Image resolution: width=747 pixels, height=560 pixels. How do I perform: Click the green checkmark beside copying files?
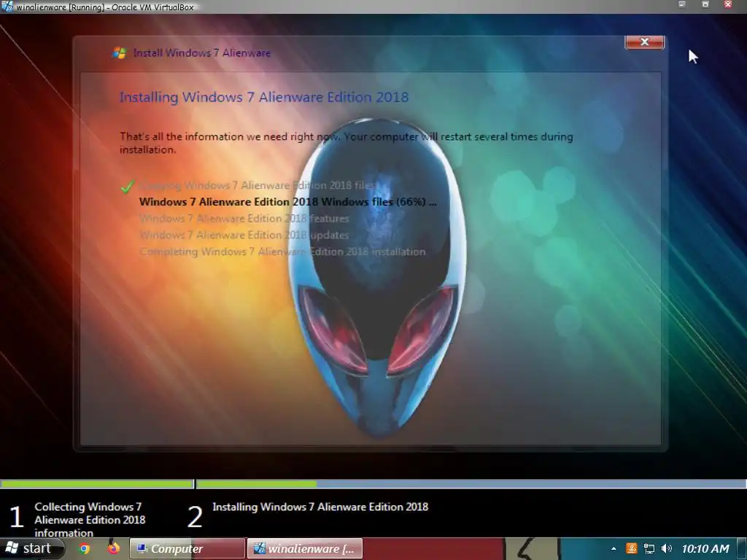tap(128, 186)
